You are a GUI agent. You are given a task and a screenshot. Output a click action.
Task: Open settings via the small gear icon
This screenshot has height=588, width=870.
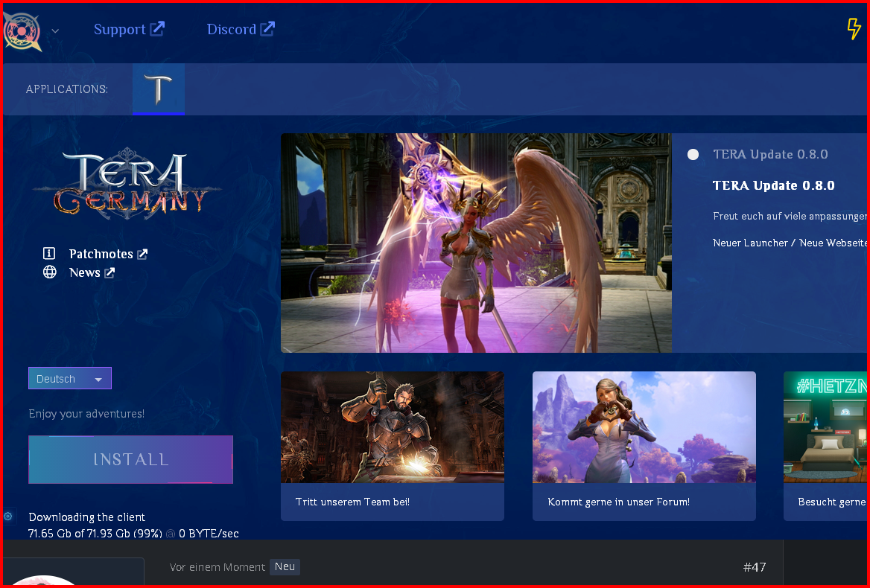pos(8,516)
